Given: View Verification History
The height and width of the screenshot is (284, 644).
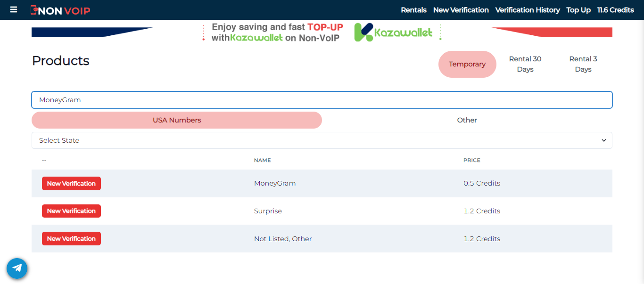Looking at the screenshot, I should click(528, 9).
